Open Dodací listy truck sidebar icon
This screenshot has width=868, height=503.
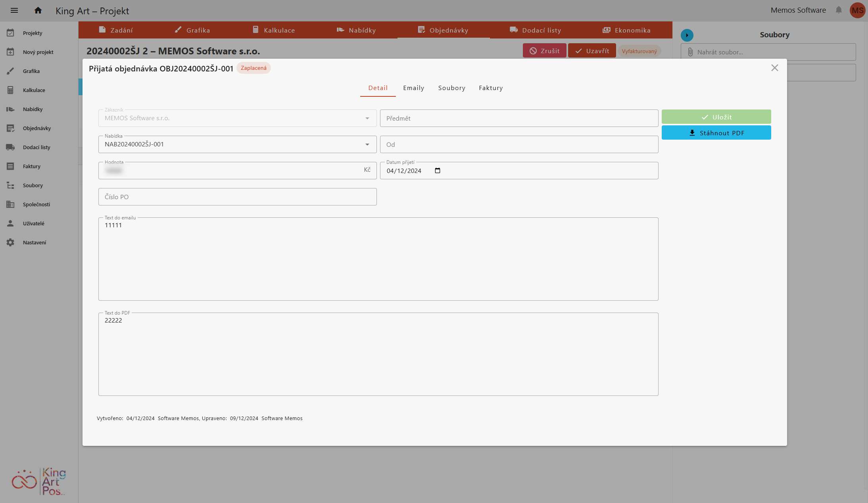10,147
